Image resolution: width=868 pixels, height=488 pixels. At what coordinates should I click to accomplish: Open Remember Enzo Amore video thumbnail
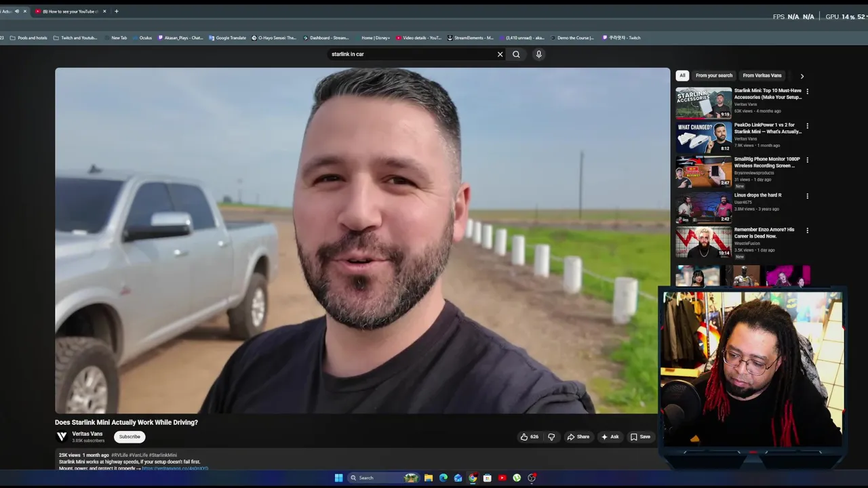tap(703, 243)
